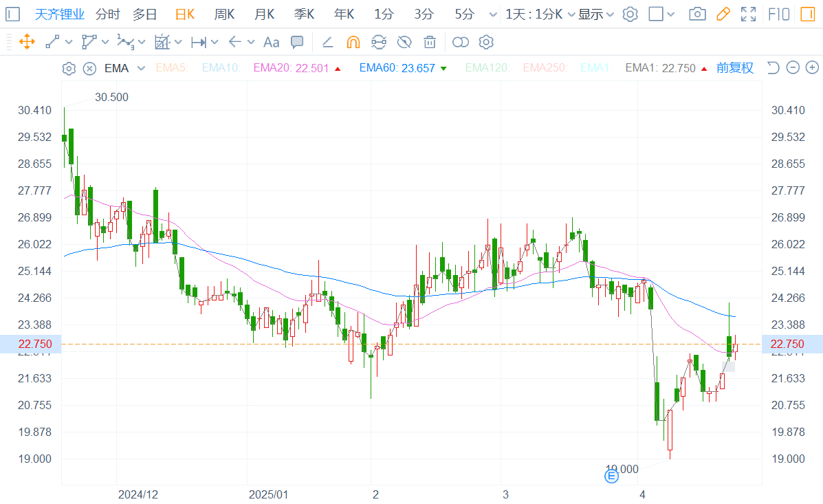Image resolution: width=823 pixels, height=504 pixels.
Task: Expand chart analysis tool options arrow
Action: click(x=178, y=42)
